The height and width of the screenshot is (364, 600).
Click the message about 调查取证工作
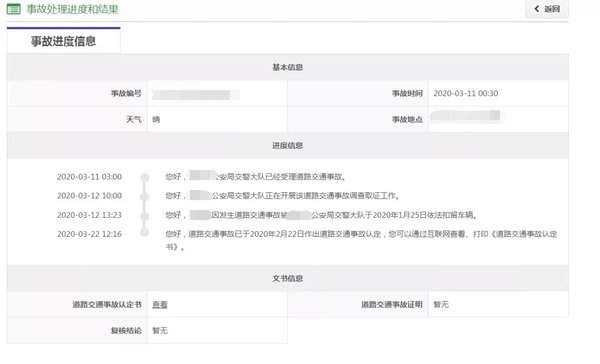coord(283,196)
